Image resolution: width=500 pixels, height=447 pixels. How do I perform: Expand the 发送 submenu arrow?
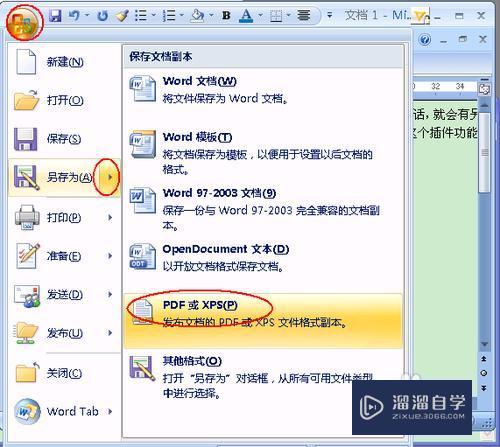[x=110, y=295]
